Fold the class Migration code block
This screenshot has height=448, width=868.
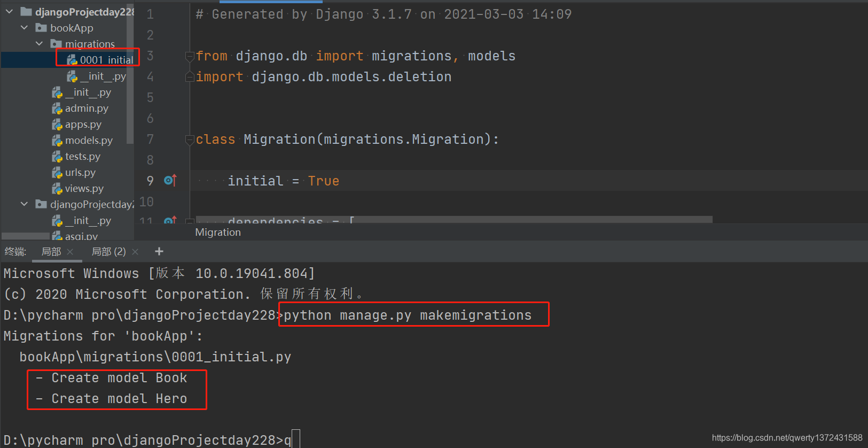tap(189, 140)
